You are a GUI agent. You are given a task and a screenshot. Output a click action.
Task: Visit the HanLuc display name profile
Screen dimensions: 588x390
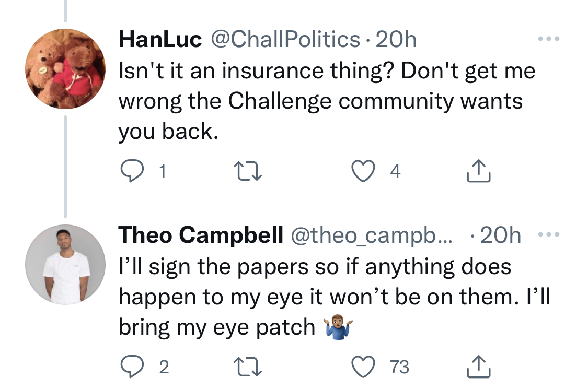tap(160, 39)
